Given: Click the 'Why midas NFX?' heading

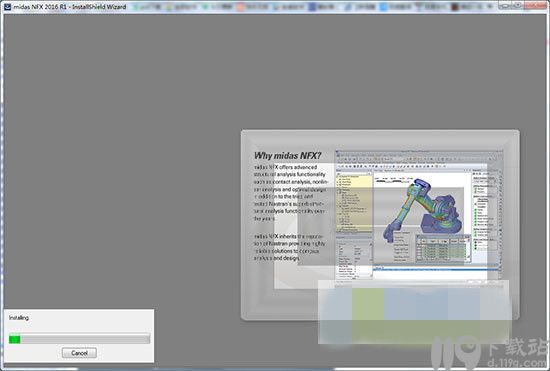Looking at the screenshot, I should coord(287,156).
